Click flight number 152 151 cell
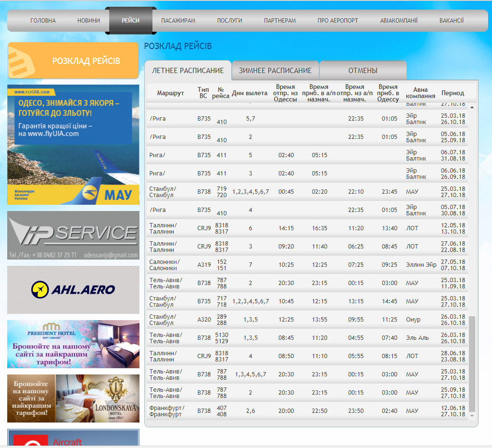Image resolution: width=492 pixels, height=448 pixels. click(x=222, y=265)
